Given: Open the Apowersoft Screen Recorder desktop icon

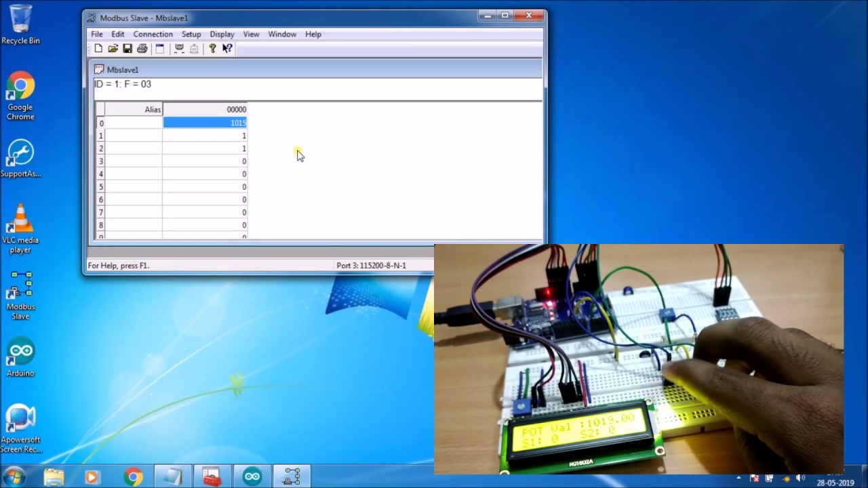Looking at the screenshot, I should pos(20,428).
